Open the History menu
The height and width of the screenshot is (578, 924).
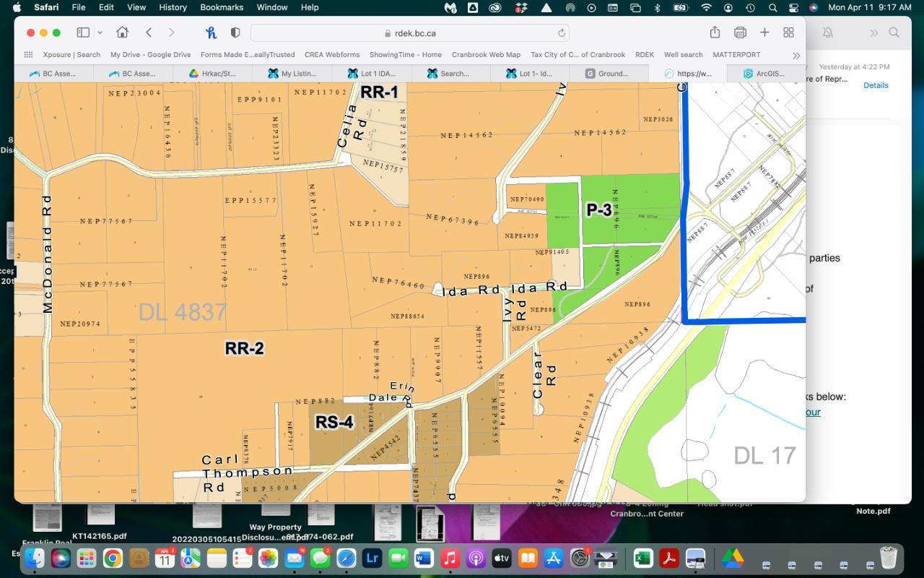point(173,7)
